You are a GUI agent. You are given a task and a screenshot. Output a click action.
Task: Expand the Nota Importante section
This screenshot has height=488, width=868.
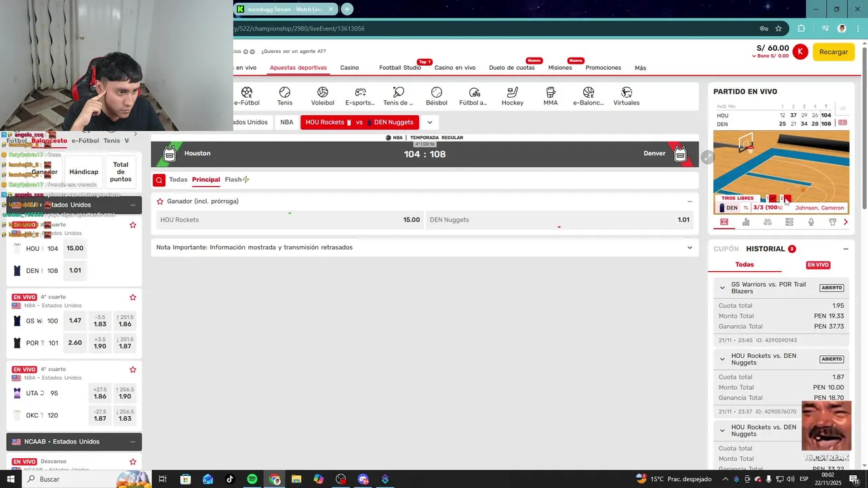tap(690, 247)
